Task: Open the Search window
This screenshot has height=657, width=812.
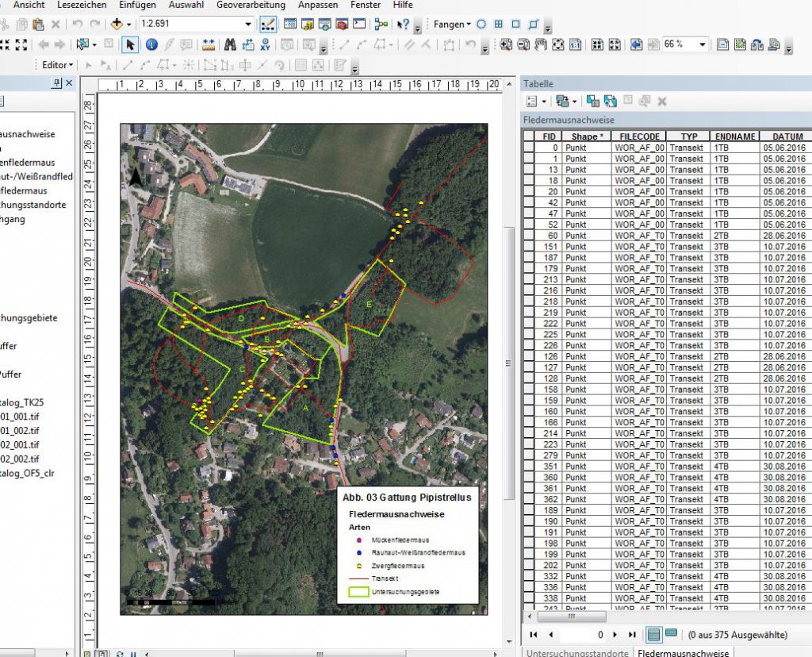Action: tap(324, 25)
